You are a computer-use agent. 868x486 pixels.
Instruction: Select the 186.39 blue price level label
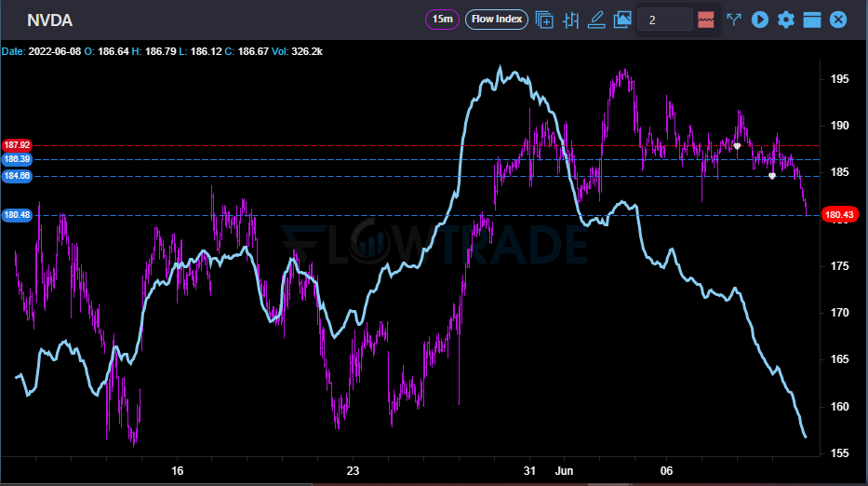coord(17,159)
